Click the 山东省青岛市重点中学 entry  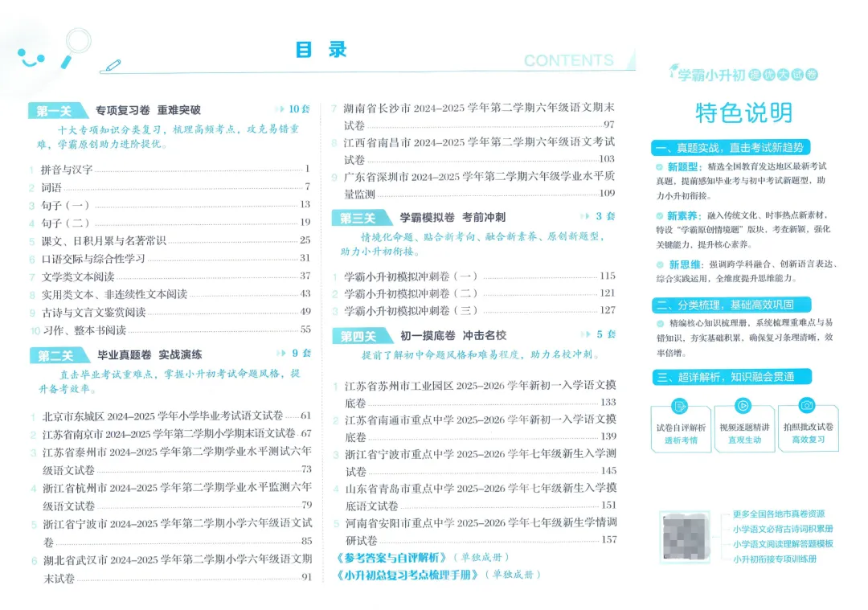[x=474, y=497]
